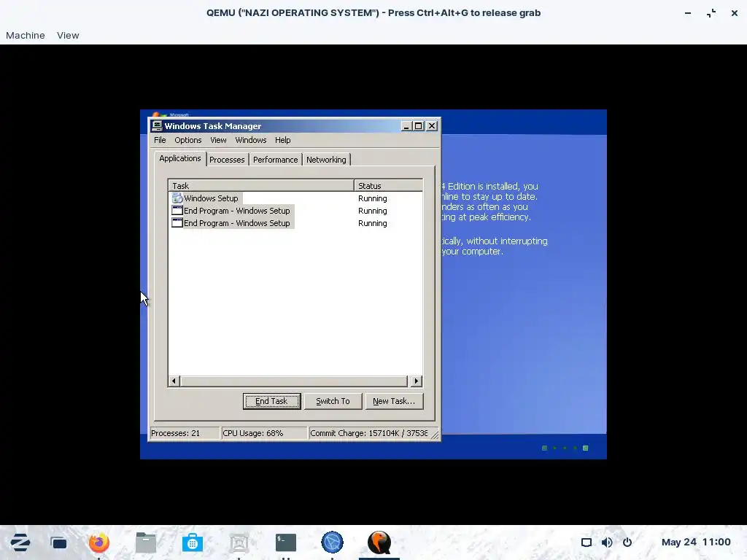747x560 pixels.
Task: Click the Windows Setup task icon
Action: 177,198
